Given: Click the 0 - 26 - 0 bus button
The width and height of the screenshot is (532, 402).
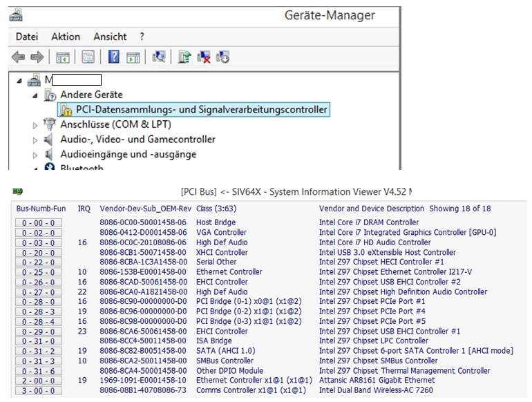Looking at the screenshot, I should point(38,283).
